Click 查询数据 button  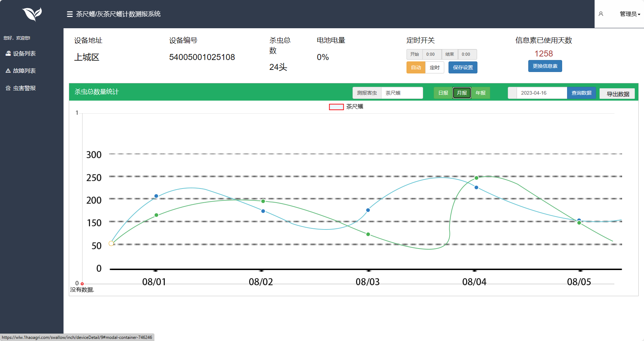[582, 93]
